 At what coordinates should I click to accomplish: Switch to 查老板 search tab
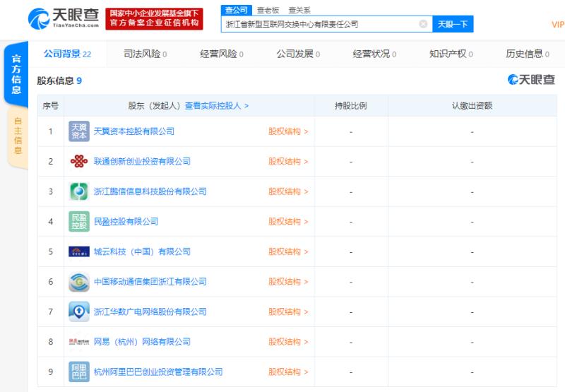tap(268, 11)
